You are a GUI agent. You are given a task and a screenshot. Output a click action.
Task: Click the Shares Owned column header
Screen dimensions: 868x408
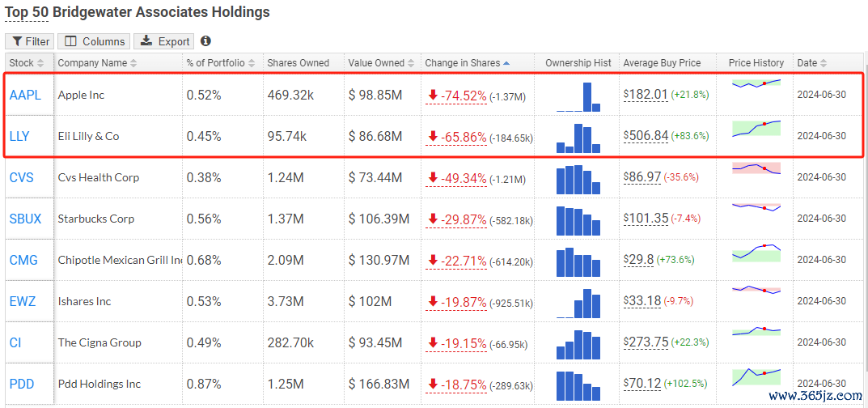coord(298,63)
